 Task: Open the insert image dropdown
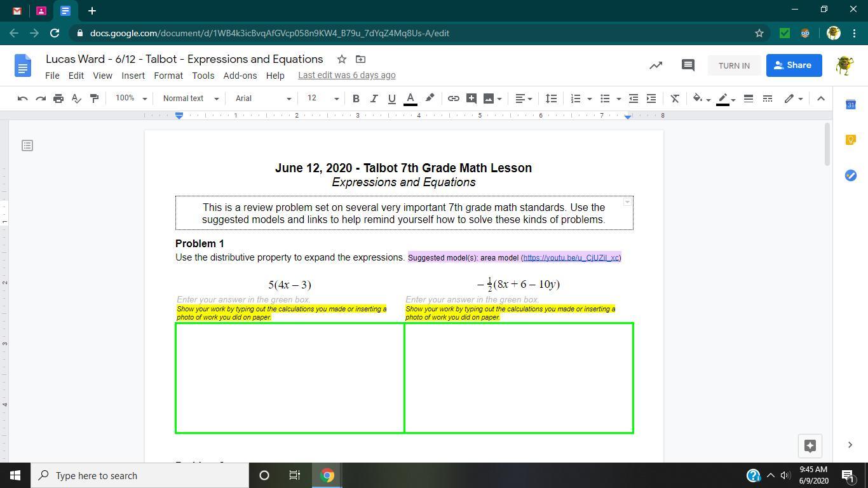click(492, 98)
